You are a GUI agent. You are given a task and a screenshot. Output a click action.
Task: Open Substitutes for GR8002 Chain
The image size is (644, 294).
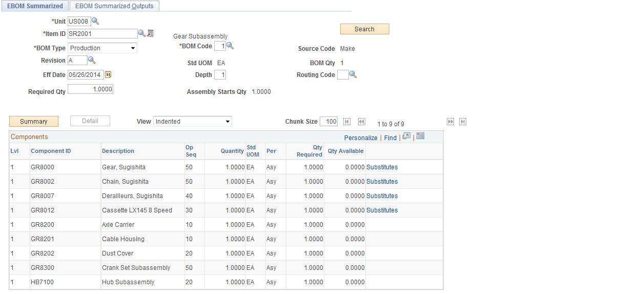point(382,182)
